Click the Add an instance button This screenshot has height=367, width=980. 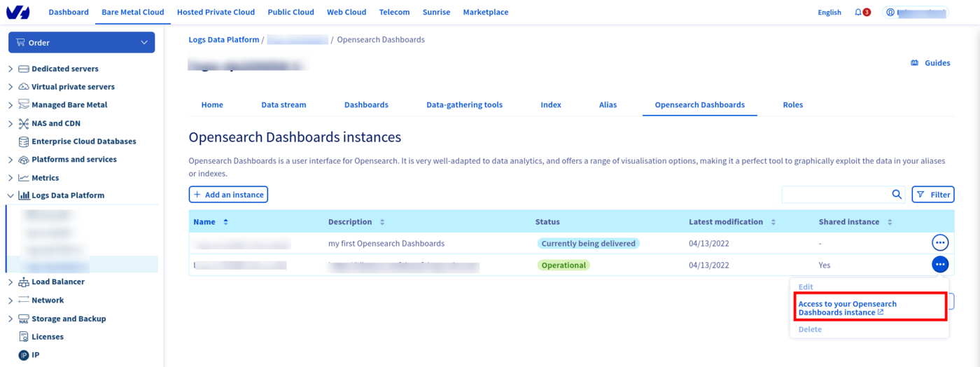[228, 195]
